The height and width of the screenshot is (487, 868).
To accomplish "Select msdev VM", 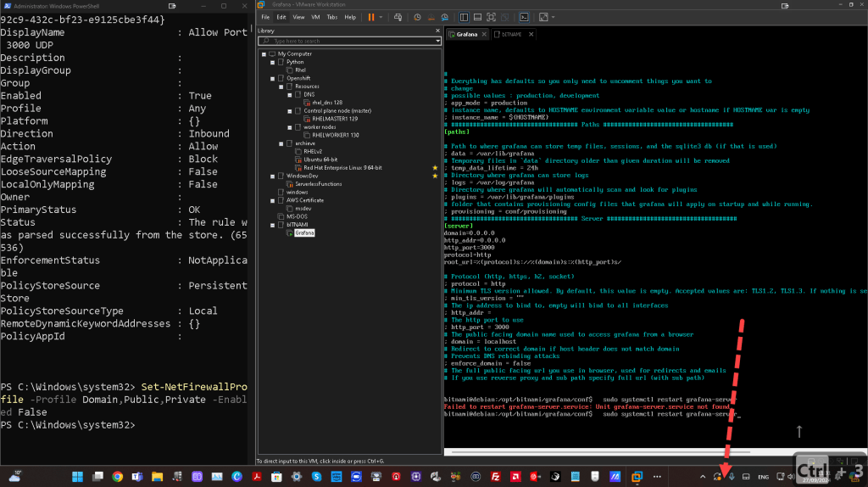I will click(x=303, y=209).
